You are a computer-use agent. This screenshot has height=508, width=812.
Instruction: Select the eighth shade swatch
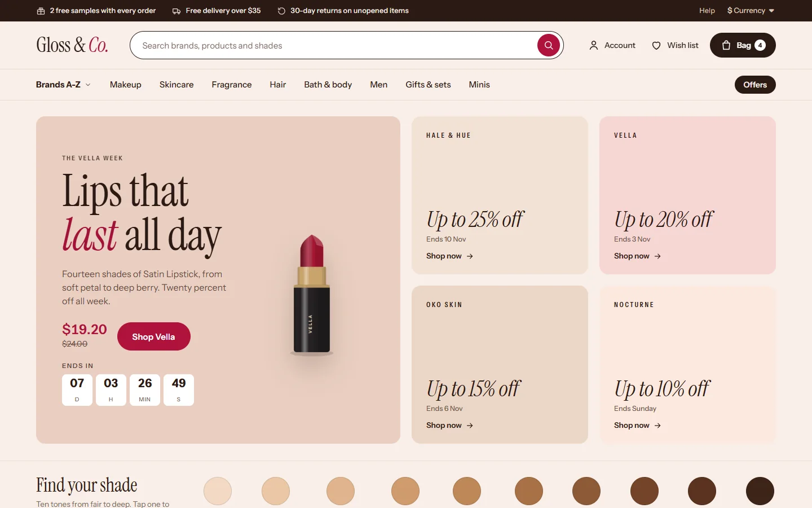pos(645,491)
